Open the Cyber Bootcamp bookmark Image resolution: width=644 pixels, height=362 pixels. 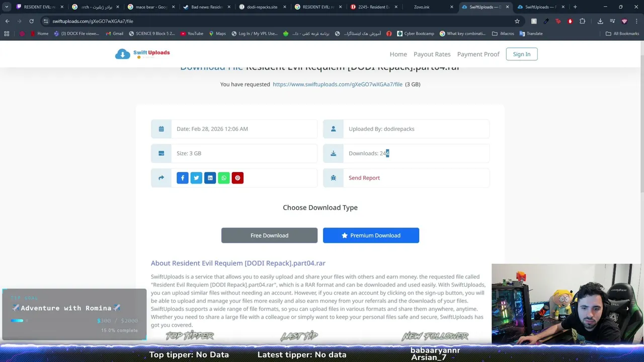point(415,34)
